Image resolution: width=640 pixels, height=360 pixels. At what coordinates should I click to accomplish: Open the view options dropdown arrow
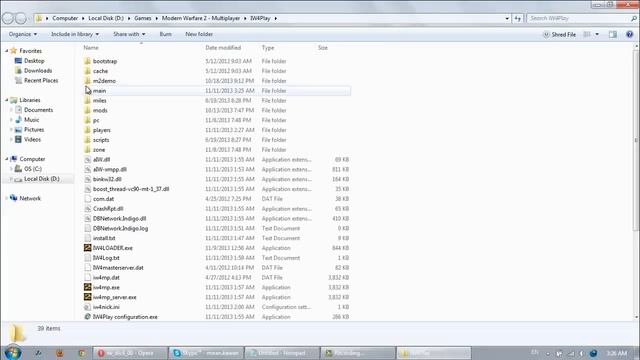pyautogui.click(x=597, y=34)
